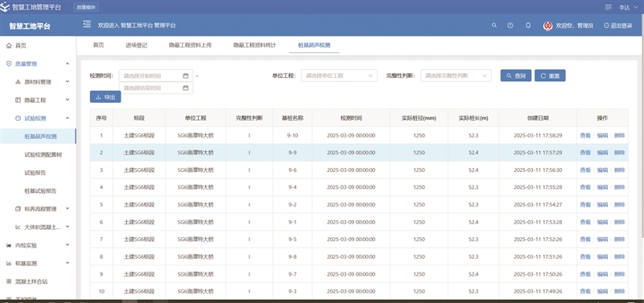Viewport: 644px width, 303px height.
Task: Click 编辑 for pile 9-9 row
Action: pos(602,153)
